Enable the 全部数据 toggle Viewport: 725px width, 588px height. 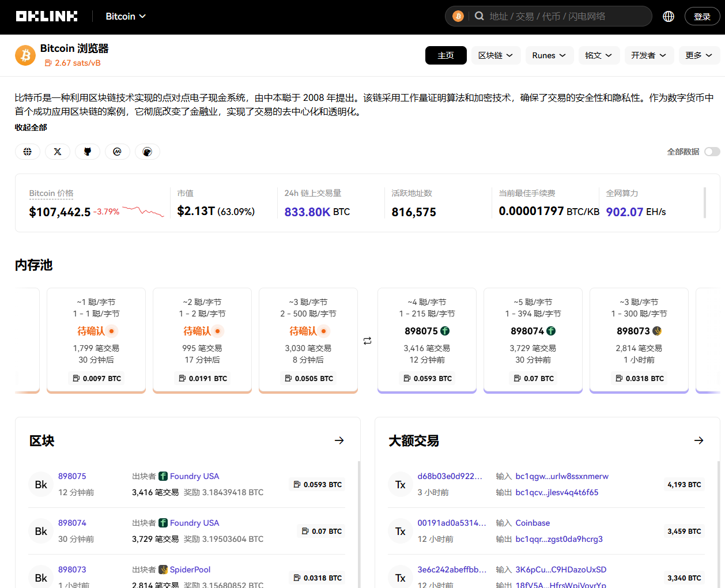[712, 151]
